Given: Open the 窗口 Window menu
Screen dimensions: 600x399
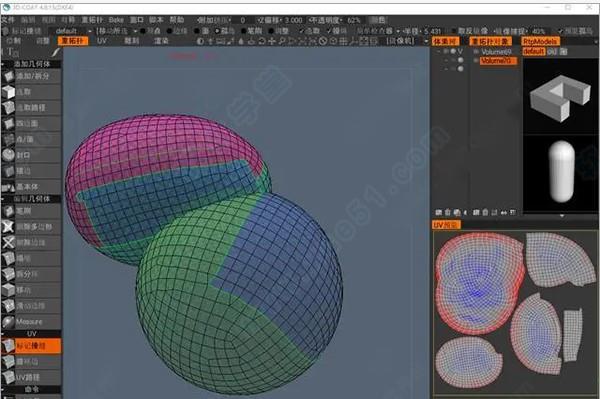Looking at the screenshot, I should point(136,20).
